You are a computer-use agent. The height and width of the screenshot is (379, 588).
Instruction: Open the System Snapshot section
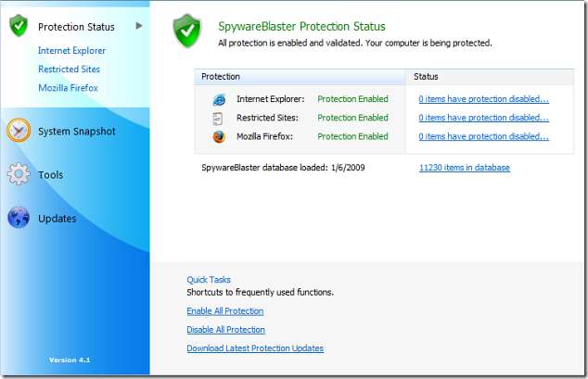coord(77,132)
